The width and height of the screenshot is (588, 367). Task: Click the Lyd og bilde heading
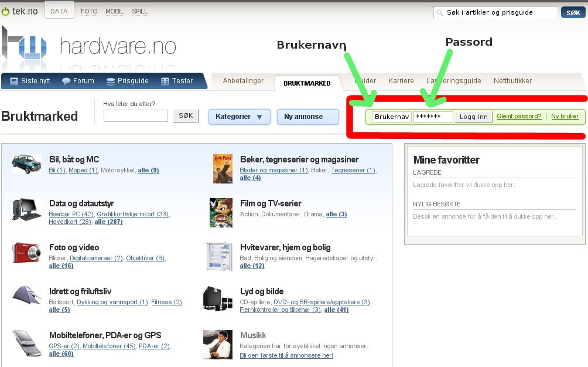coord(262,291)
